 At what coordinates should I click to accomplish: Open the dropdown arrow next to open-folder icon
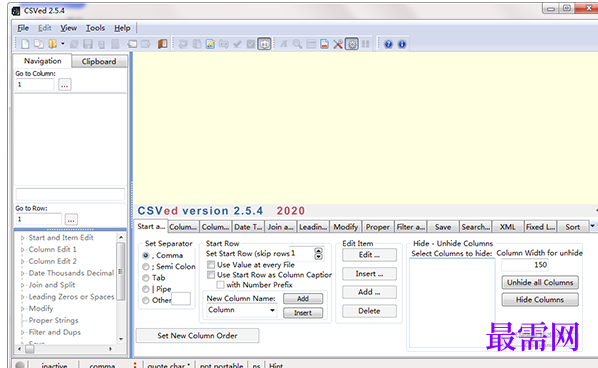[x=63, y=44]
